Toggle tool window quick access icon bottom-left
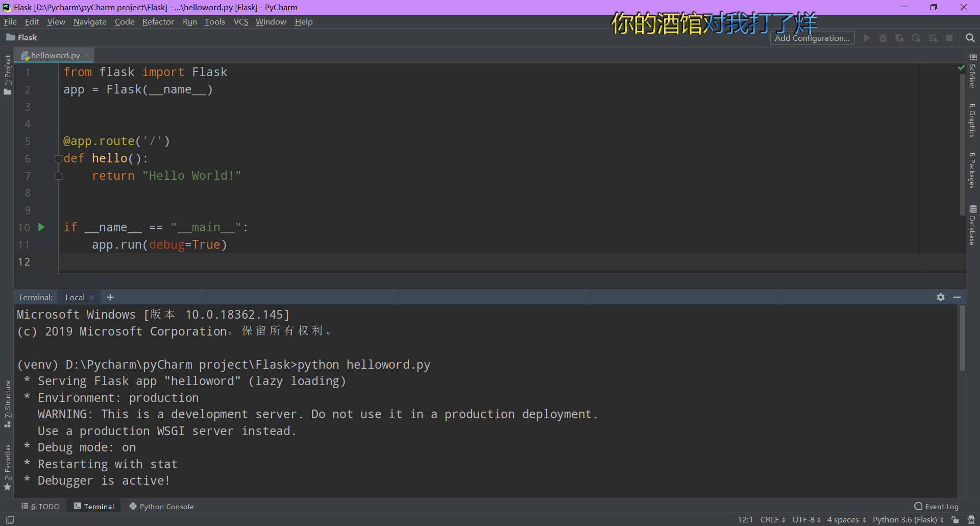Screen dimensions: 980x526 tap(10, 520)
